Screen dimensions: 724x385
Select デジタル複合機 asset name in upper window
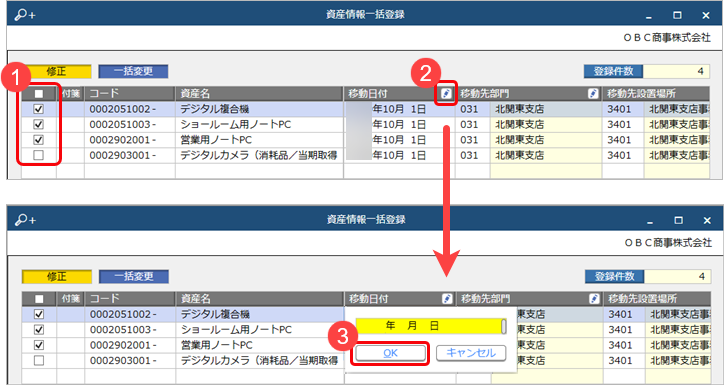point(259,109)
